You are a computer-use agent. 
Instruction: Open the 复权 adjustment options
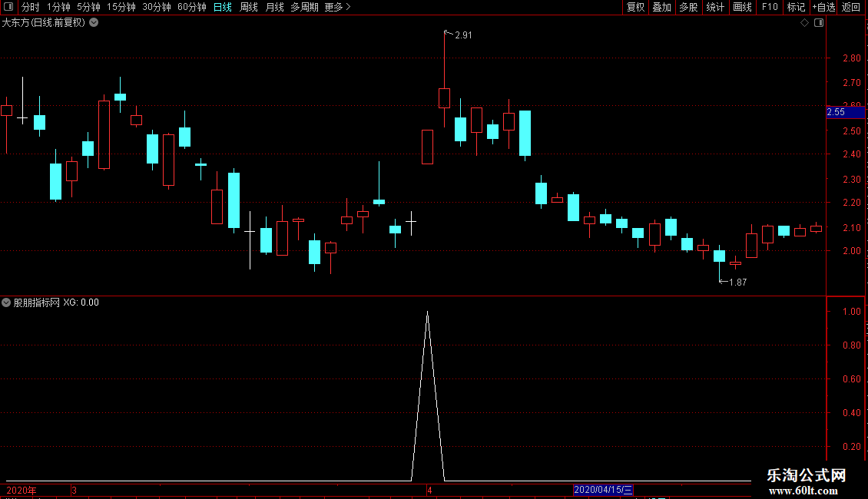635,7
